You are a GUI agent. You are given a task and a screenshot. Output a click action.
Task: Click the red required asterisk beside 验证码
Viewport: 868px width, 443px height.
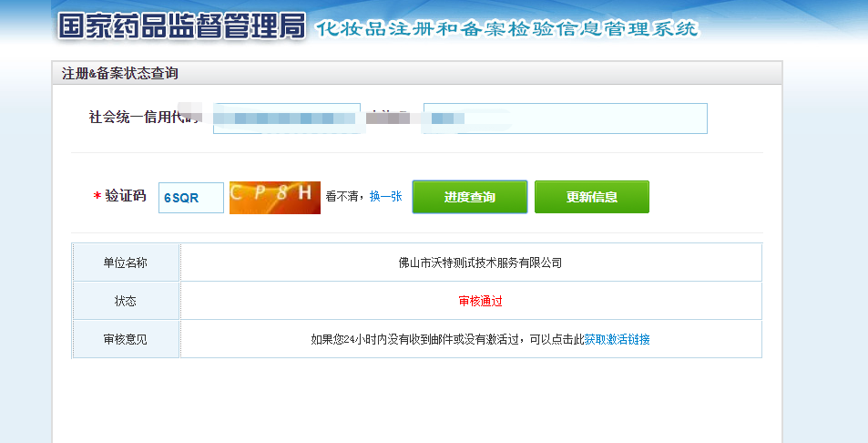point(97,197)
